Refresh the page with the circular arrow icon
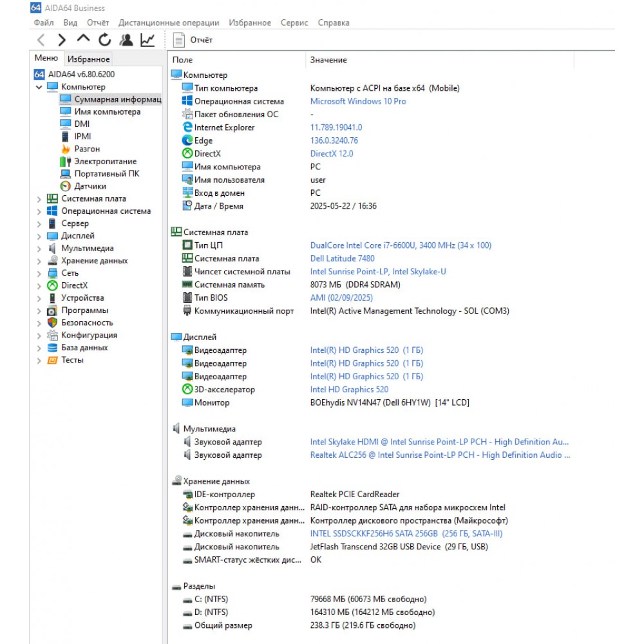This screenshot has height=644, width=644. 105,40
